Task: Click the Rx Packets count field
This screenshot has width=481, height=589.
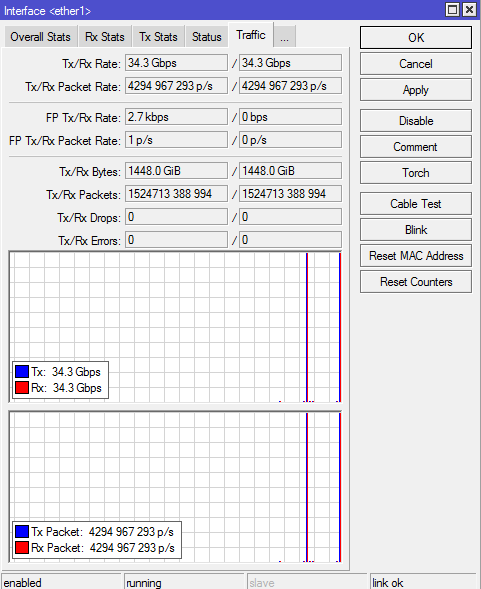Action: pyautogui.click(x=290, y=193)
